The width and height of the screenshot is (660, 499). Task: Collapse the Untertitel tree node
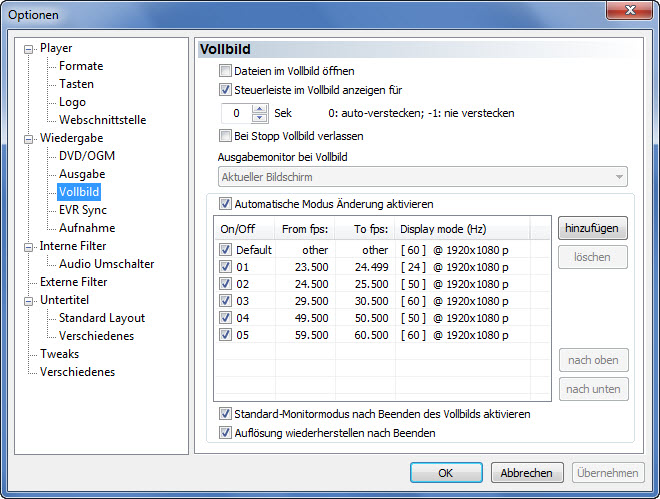[x=29, y=301]
